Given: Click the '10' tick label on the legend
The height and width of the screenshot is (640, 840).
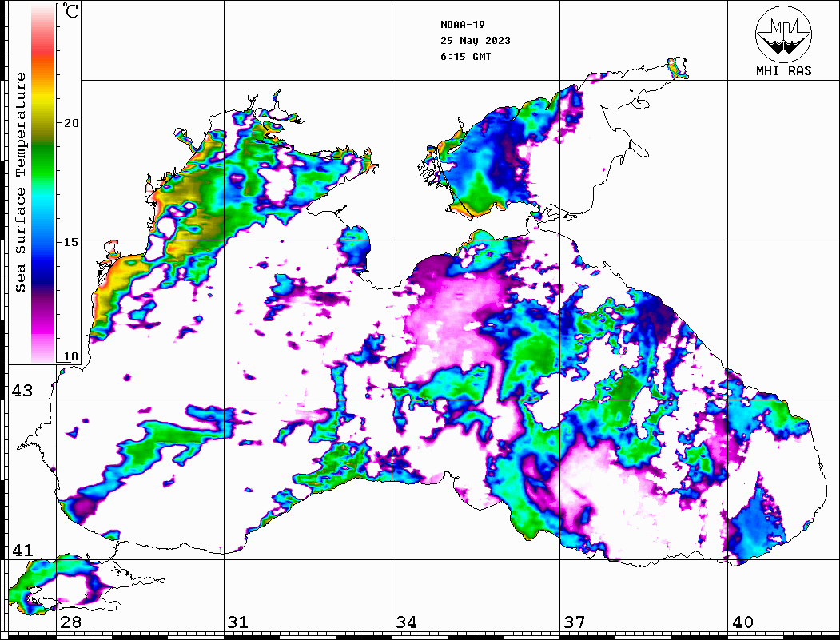Looking at the screenshot, I should (70, 356).
